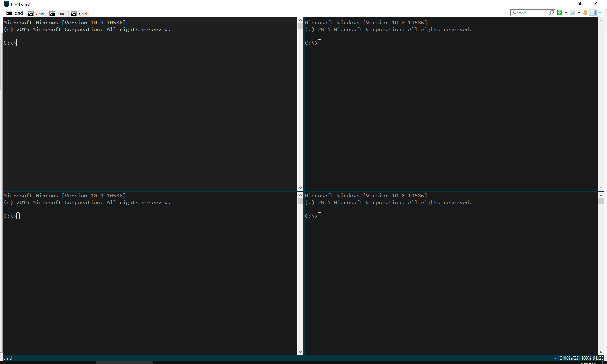Click the scroll down arrow of the top-left pane
The width and height of the screenshot is (607, 364).
tap(300, 187)
